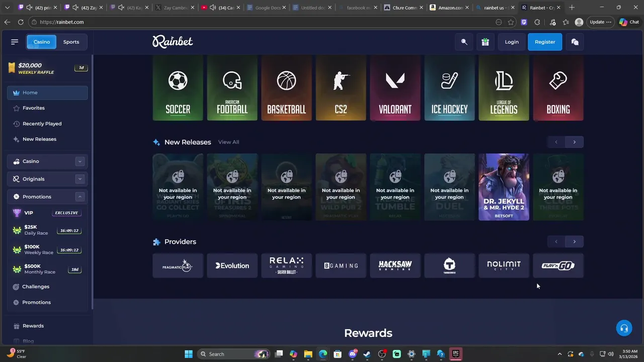Viewport: 644px width, 362px height.
Task: Show next Providers page
Action: [x=574, y=241]
